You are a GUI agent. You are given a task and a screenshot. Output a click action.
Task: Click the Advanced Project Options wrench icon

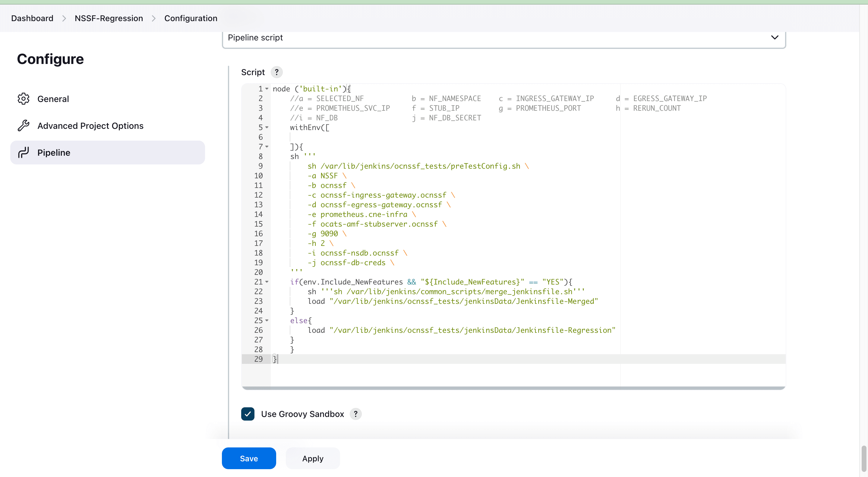tap(23, 126)
